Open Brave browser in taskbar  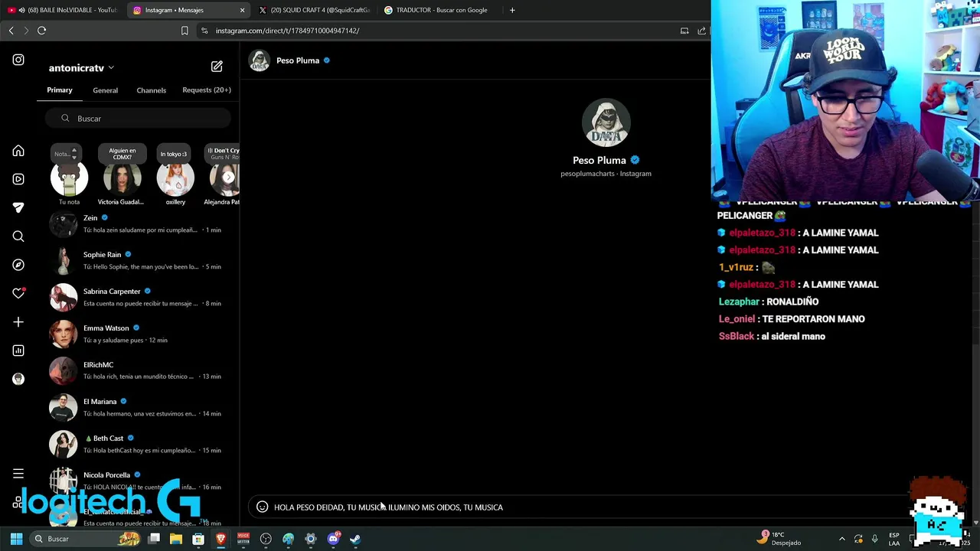(221, 539)
